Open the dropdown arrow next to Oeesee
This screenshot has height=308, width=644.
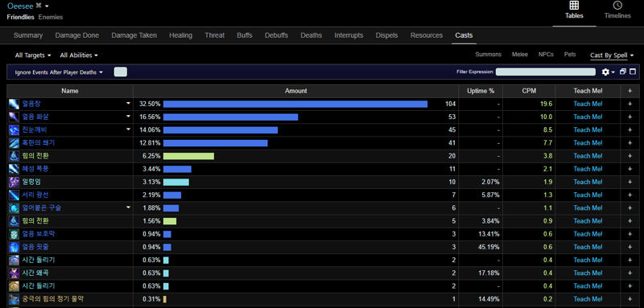pyautogui.click(x=47, y=6)
